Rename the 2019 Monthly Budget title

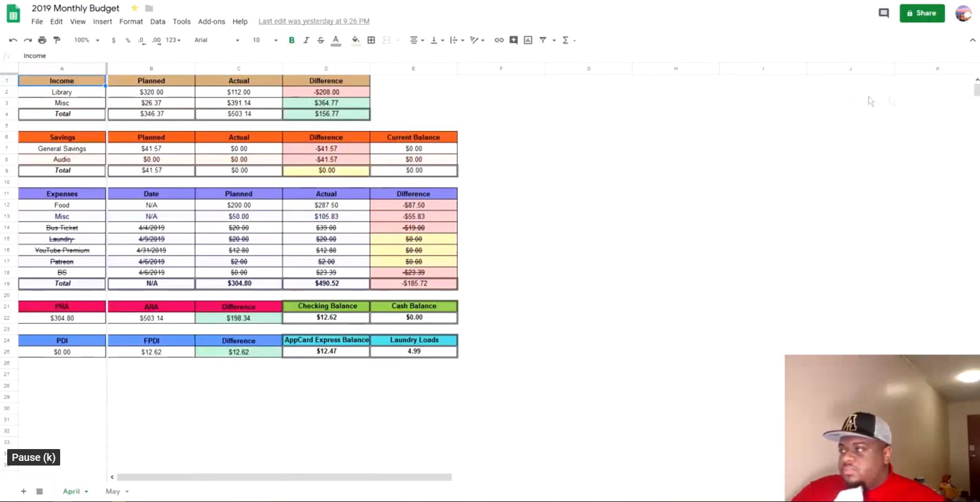(x=76, y=8)
